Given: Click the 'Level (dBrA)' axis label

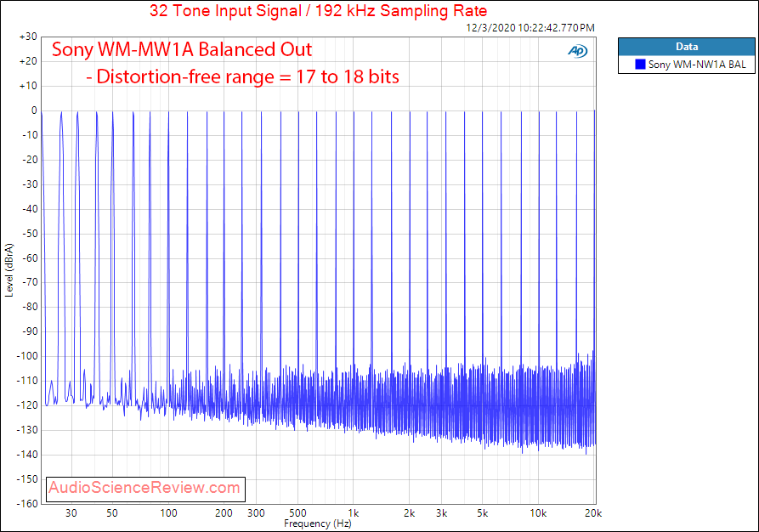Looking at the screenshot, I should [x=9, y=270].
